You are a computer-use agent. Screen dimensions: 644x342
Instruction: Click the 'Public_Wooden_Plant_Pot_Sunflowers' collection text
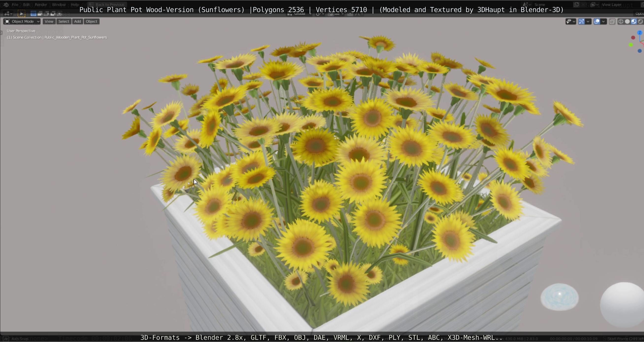coord(76,37)
